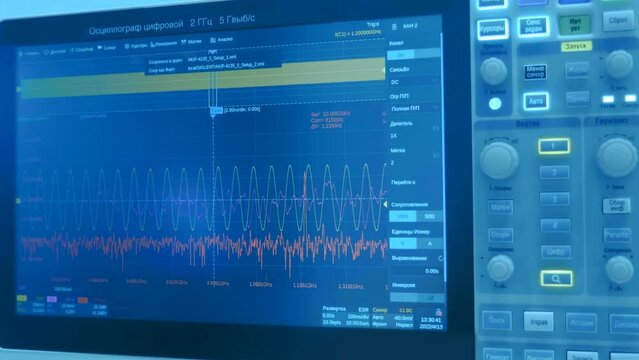
Task: Toggle the Инверсия invert switch
Action: [x=417, y=298]
